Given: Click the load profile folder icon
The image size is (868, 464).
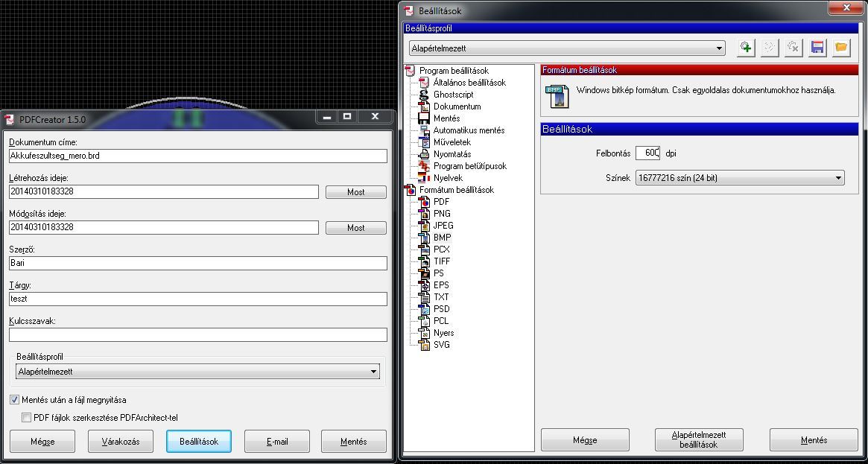Looking at the screenshot, I should pyautogui.click(x=841, y=48).
